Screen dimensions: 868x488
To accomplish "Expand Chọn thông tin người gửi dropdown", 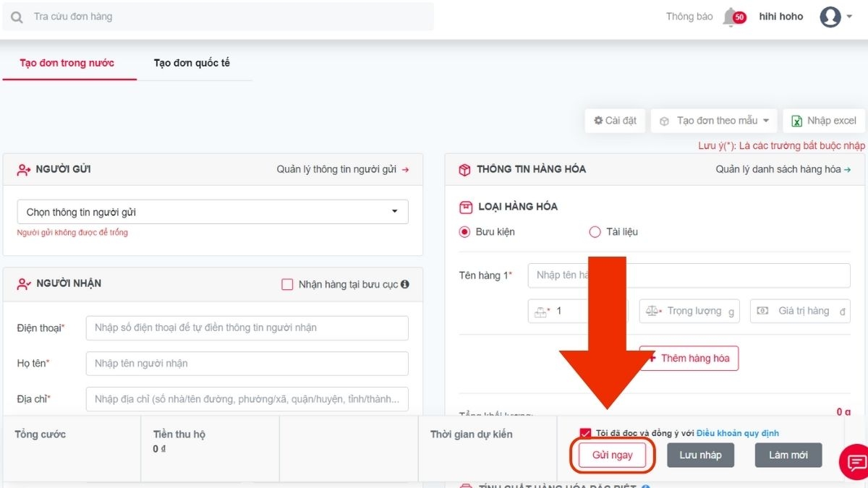I will [x=213, y=212].
